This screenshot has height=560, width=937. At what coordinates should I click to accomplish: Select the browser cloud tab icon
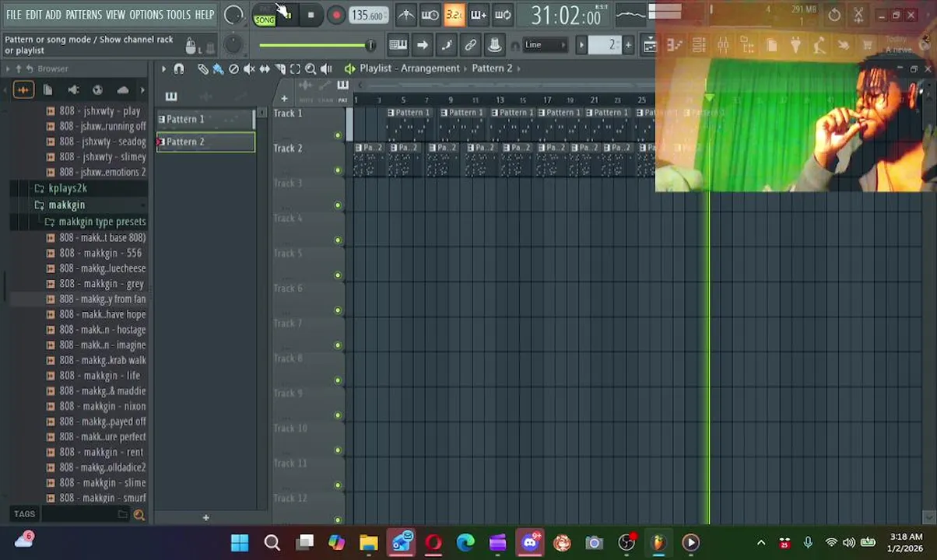click(123, 90)
